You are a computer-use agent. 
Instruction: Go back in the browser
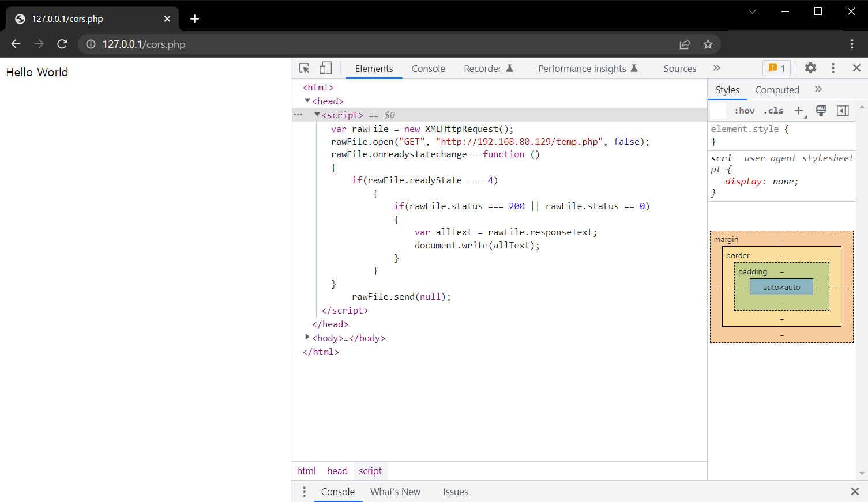click(16, 44)
